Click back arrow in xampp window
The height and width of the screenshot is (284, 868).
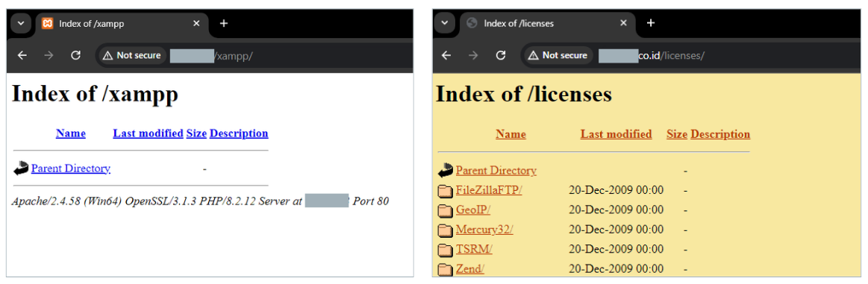[x=22, y=55]
